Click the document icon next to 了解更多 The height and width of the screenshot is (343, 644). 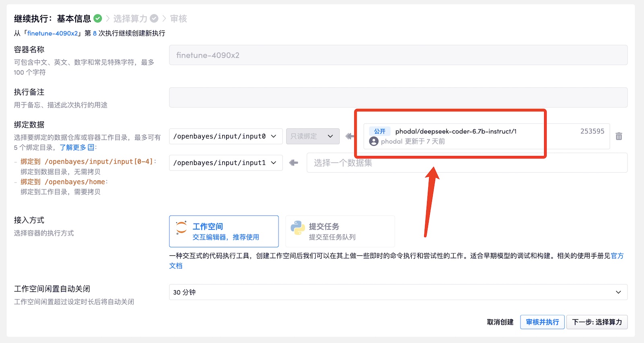91,148
